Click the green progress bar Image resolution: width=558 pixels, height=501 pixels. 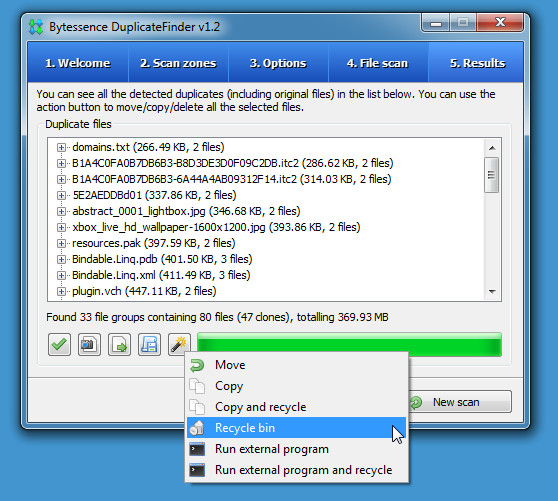point(349,344)
